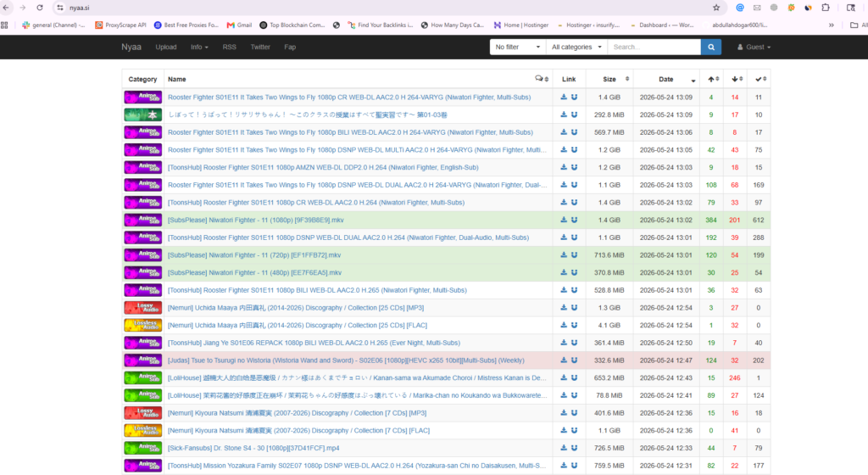Image resolution: width=868 pixels, height=475 pixels.
Task: Open magnet link for Japanese-titled 292.8 MiB entry
Action: click(x=574, y=115)
